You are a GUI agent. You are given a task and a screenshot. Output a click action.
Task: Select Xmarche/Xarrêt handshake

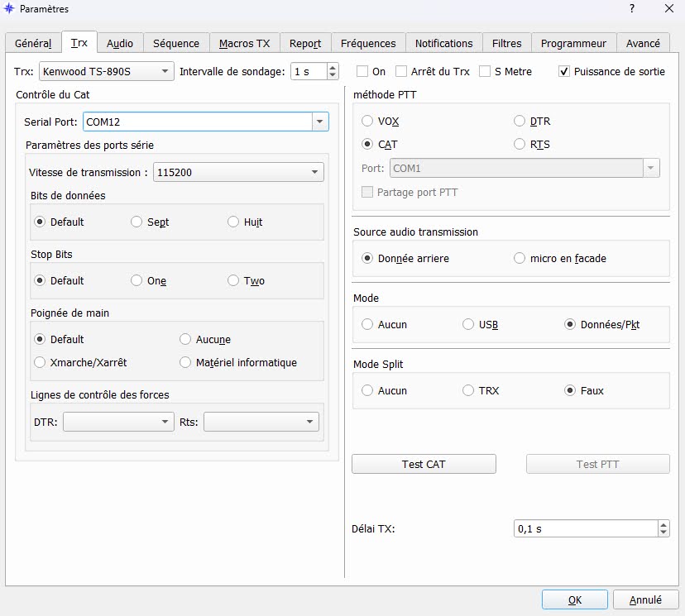click(40, 362)
